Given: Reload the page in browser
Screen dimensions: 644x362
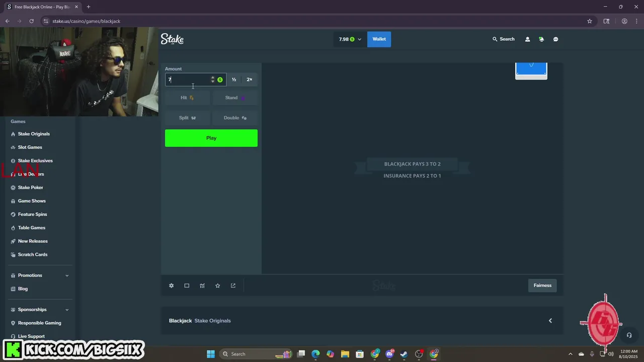Looking at the screenshot, I should pos(31,21).
